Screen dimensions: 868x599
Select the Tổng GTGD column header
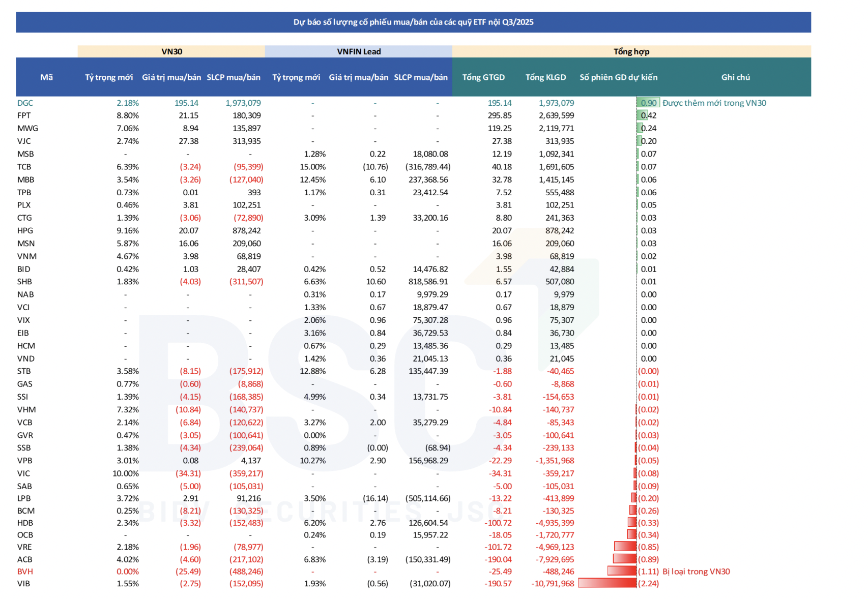483,77
